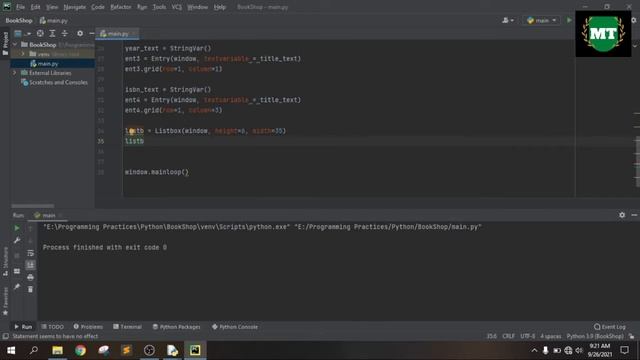
Task: Click the UTF-8 encoding in status bar
Action: pyautogui.click(x=527, y=336)
